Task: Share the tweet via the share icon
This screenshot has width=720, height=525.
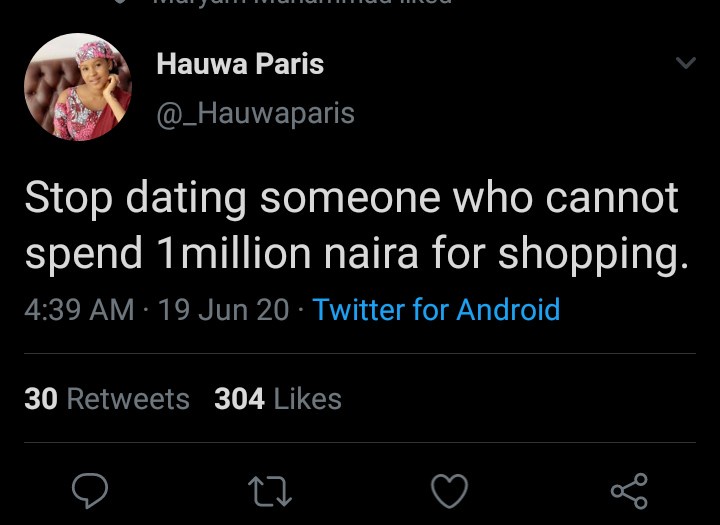Action: click(629, 490)
